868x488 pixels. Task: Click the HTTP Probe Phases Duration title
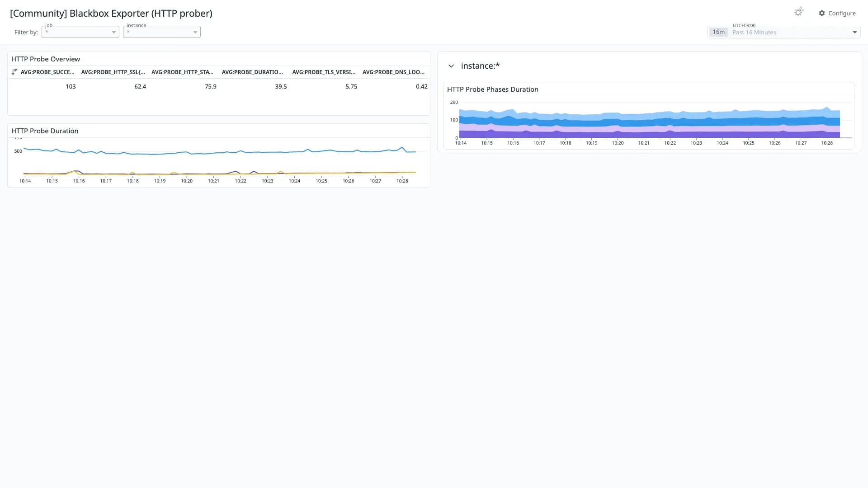(493, 89)
